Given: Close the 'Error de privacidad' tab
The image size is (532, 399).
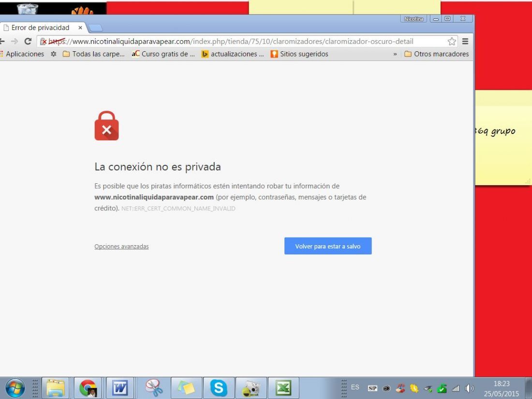Looking at the screenshot, I should coord(80,28).
